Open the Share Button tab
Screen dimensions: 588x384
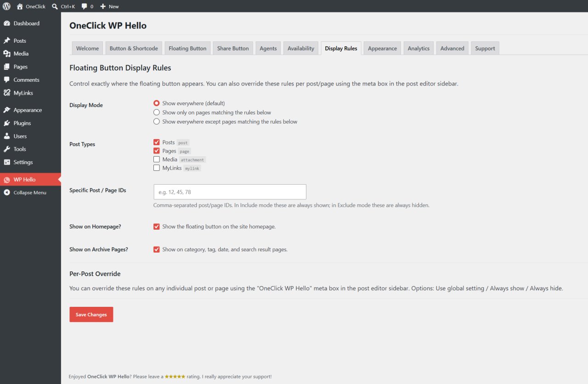coord(233,48)
